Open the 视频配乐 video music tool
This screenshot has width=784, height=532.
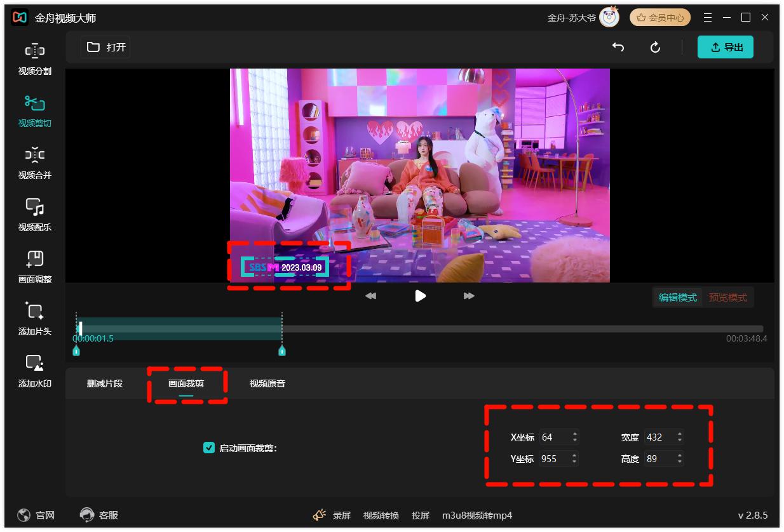click(35, 215)
